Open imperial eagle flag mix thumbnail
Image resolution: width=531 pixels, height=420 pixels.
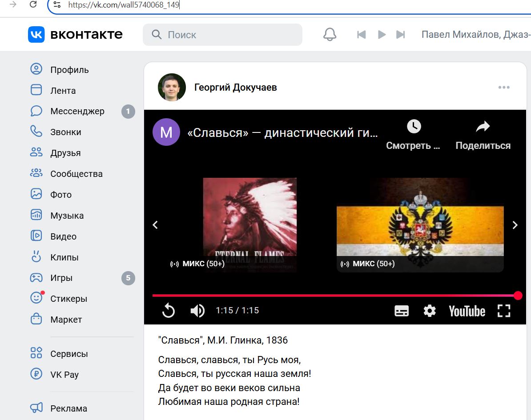tap(420, 225)
